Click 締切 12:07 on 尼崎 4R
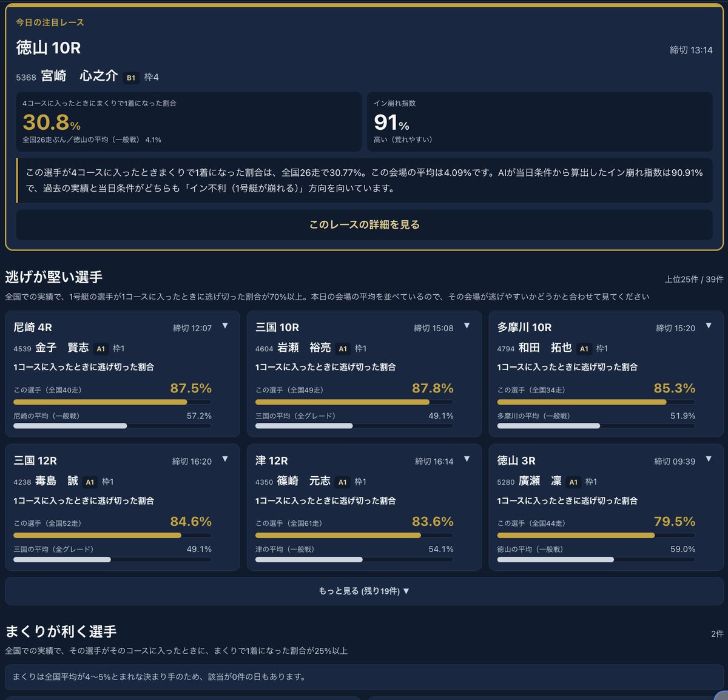The width and height of the screenshot is (728, 700). pos(192,328)
